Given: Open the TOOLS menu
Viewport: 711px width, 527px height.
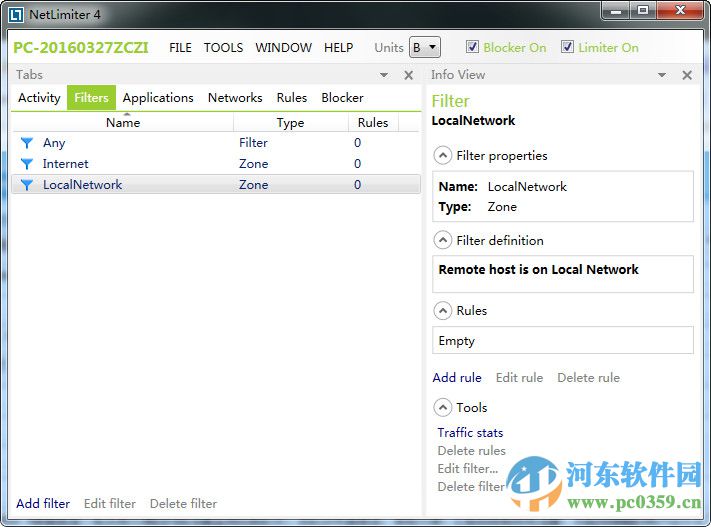Looking at the screenshot, I should coord(224,48).
